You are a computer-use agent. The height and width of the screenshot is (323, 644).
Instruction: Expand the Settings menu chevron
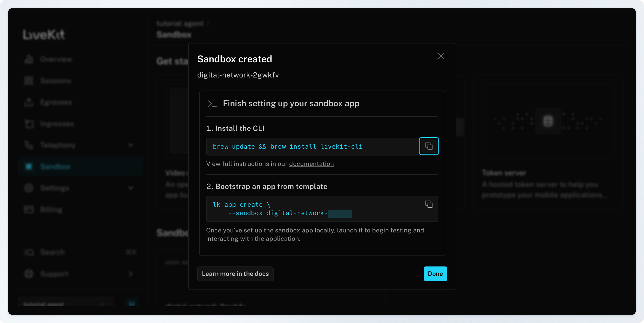click(131, 188)
